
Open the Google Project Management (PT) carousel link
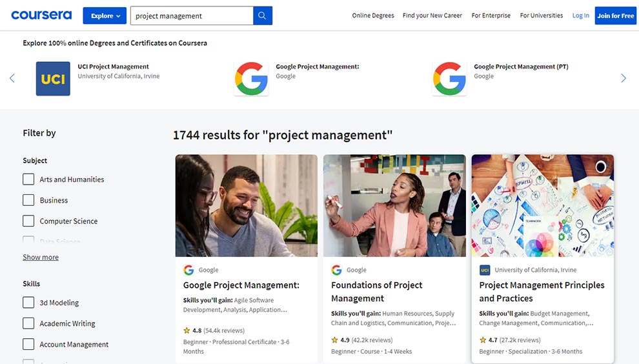pos(522,66)
